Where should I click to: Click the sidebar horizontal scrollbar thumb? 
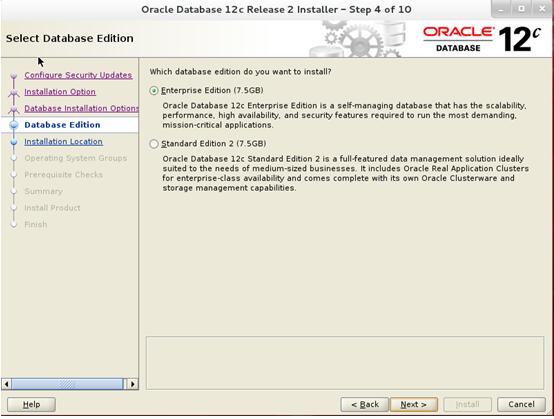67,384
